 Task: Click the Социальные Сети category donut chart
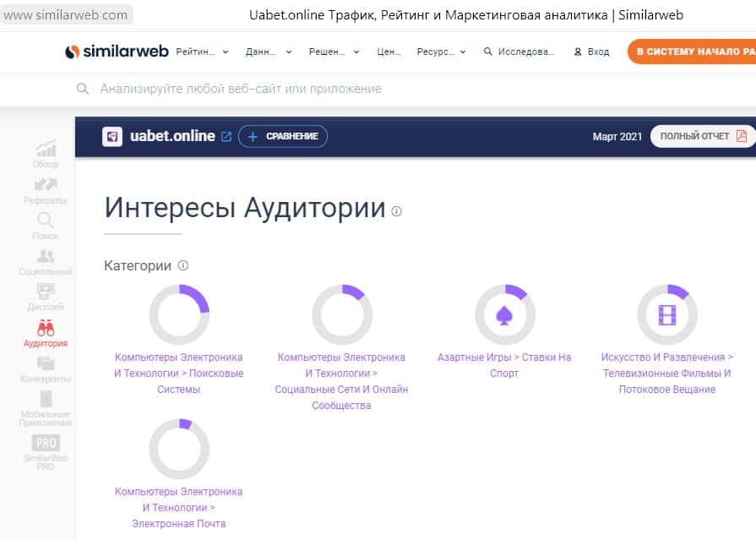[x=342, y=314]
